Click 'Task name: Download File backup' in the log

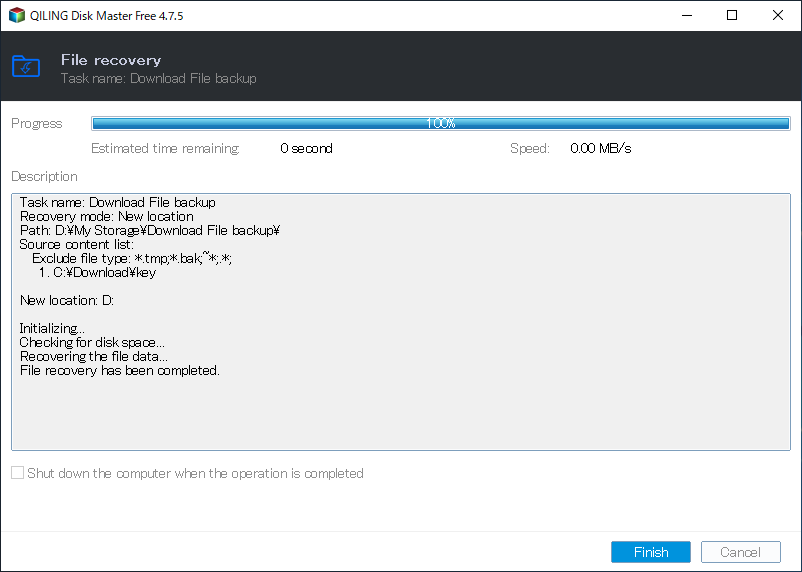[x=118, y=203]
